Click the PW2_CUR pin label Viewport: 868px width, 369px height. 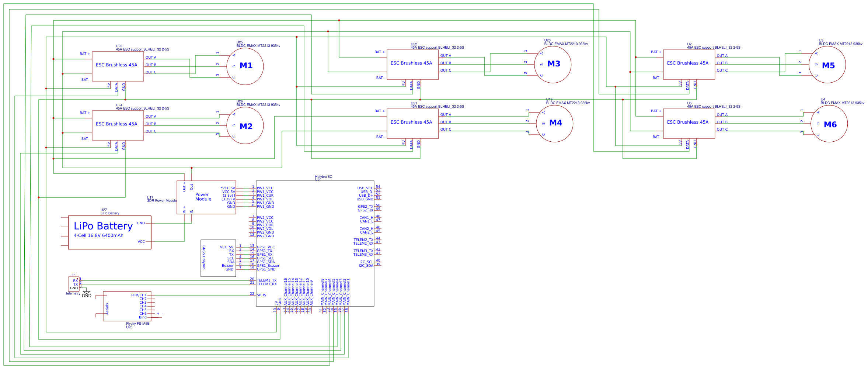tap(265, 225)
